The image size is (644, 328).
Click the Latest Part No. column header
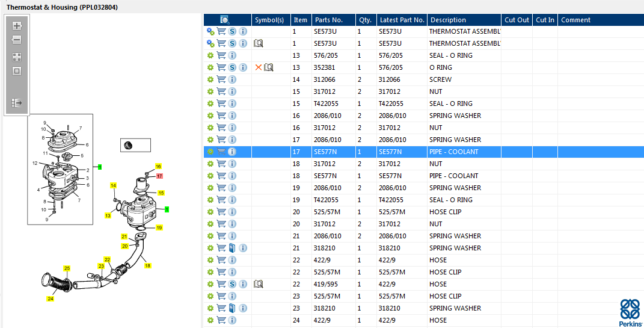pos(402,20)
